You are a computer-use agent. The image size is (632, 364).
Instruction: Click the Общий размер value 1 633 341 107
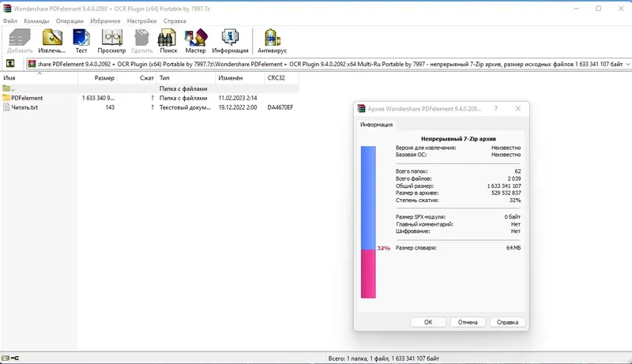pos(504,186)
